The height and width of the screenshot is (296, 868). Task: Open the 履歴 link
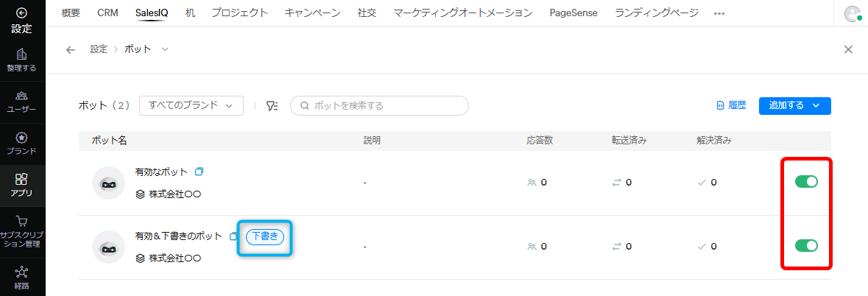click(x=731, y=106)
